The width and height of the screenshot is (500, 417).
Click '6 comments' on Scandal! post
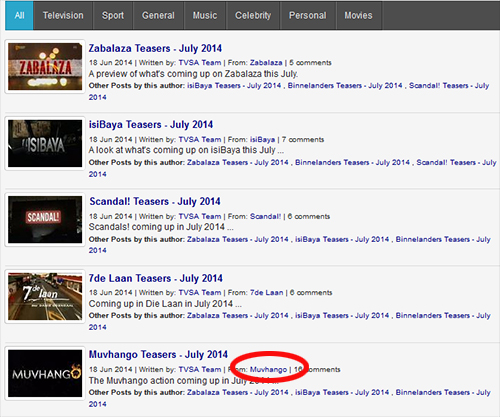309,216
